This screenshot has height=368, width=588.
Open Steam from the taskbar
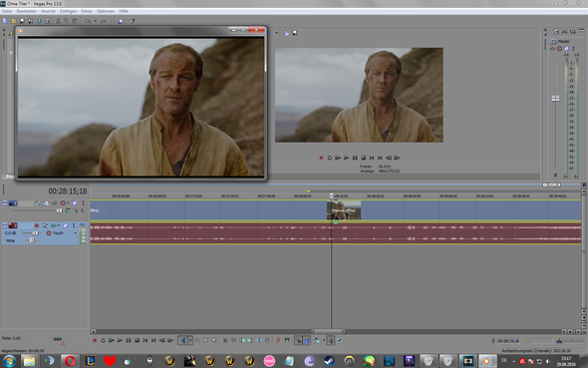(329, 361)
